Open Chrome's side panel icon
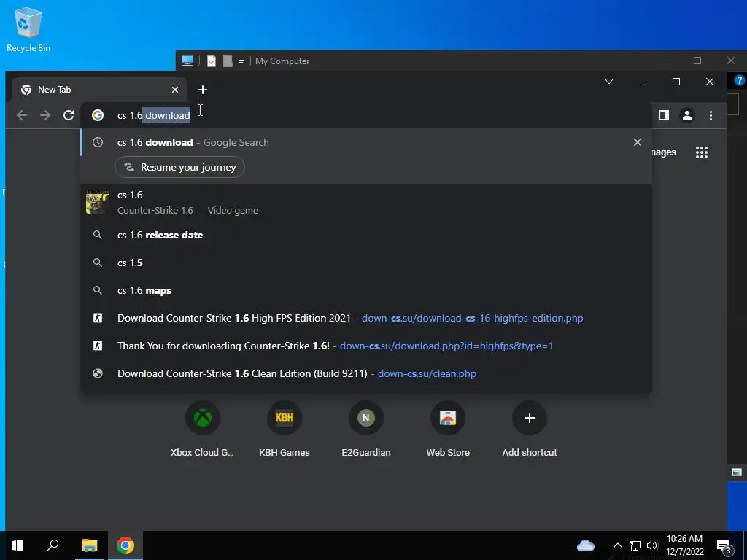Image resolution: width=747 pixels, height=560 pixels. point(664,115)
